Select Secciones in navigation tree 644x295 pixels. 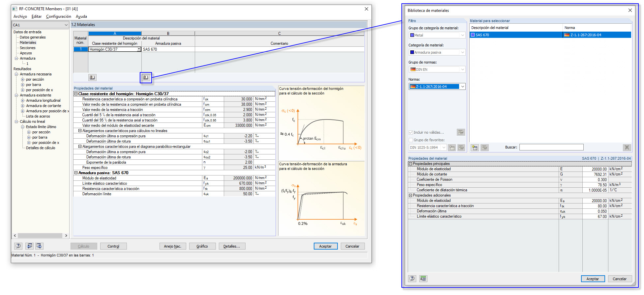(27, 48)
